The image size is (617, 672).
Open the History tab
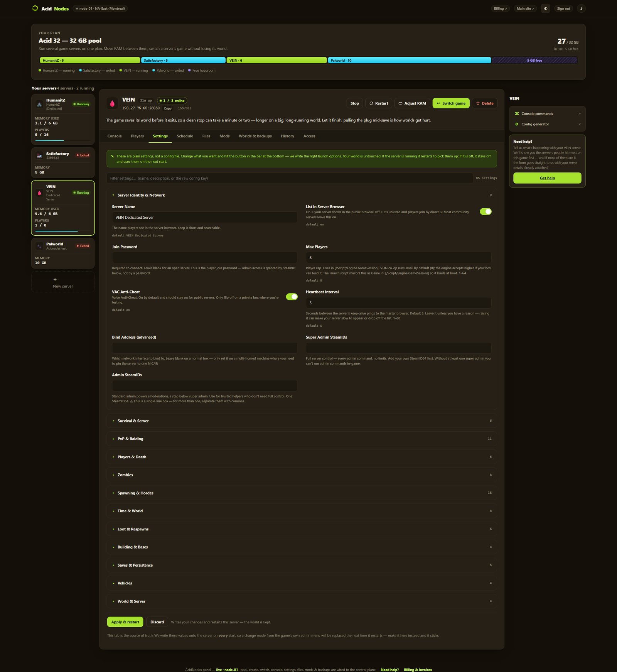[287, 136]
